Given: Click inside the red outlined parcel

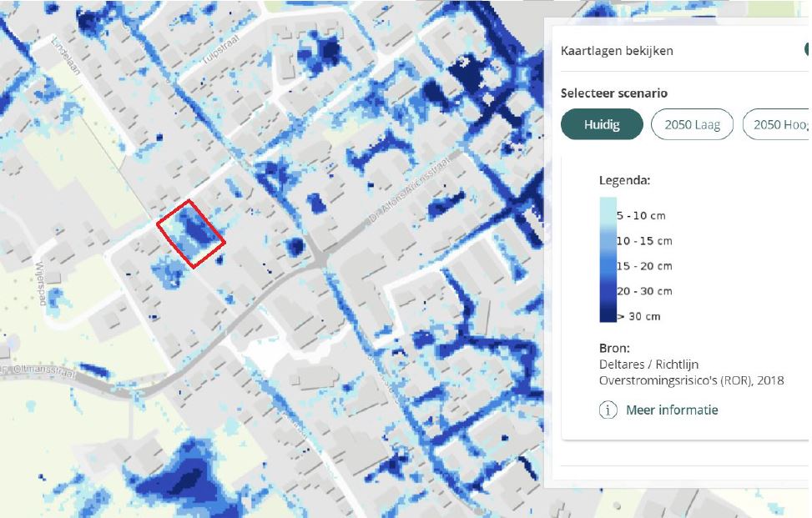Looking at the screenshot, I should 191,234.
